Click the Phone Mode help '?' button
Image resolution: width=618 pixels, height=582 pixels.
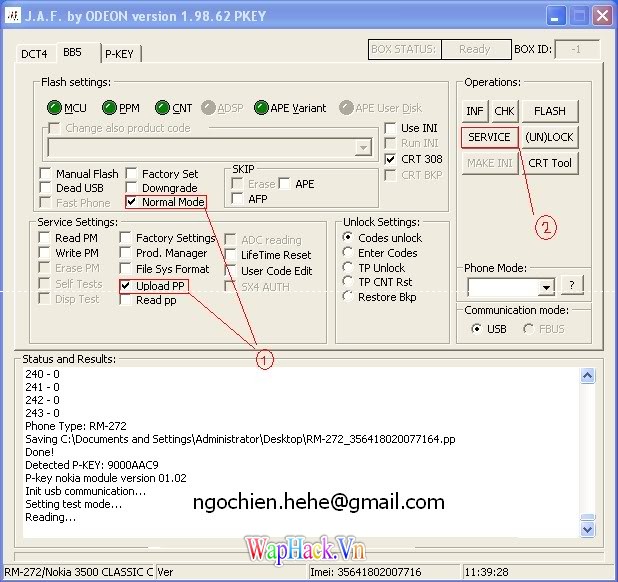point(571,284)
